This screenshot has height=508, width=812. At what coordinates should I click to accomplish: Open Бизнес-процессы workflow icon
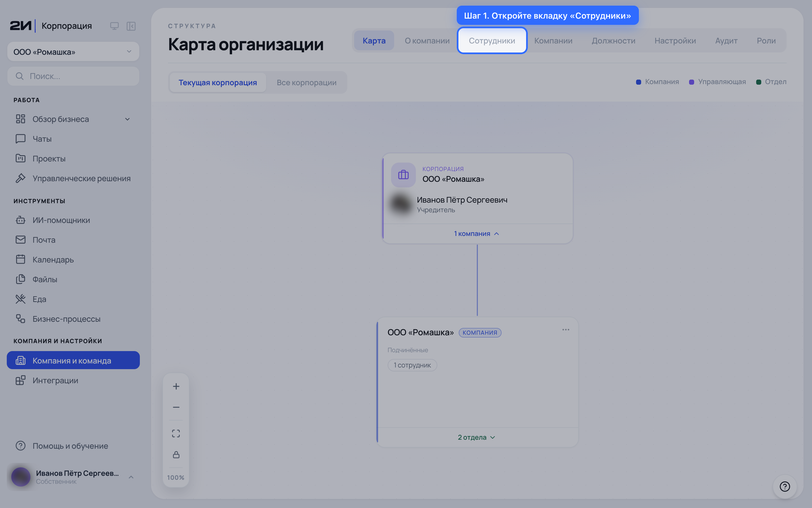coord(21,319)
